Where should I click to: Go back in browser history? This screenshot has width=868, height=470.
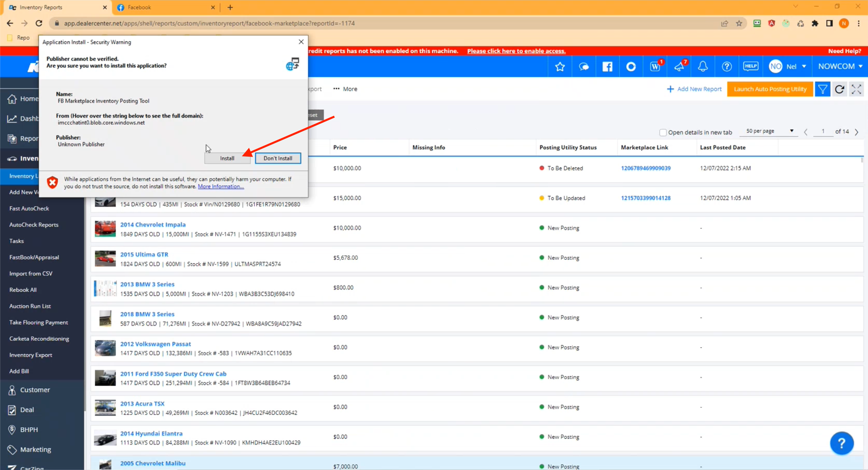click(x=10, y=23)
